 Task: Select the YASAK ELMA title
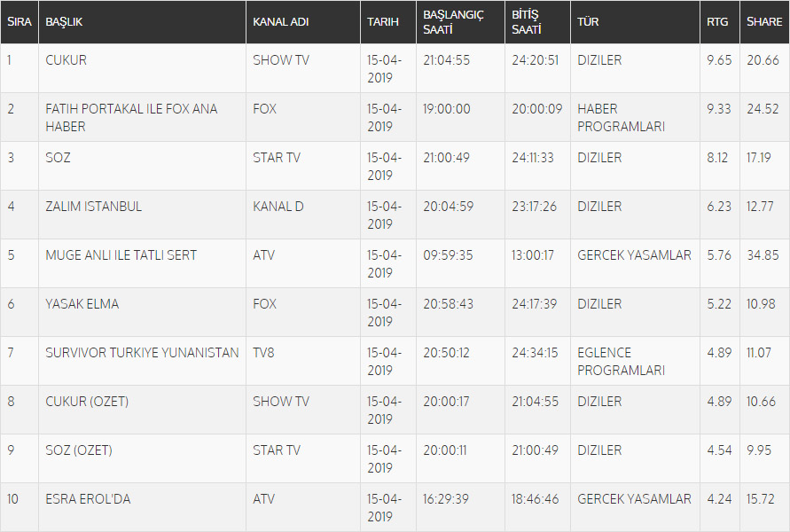(82, 304)
